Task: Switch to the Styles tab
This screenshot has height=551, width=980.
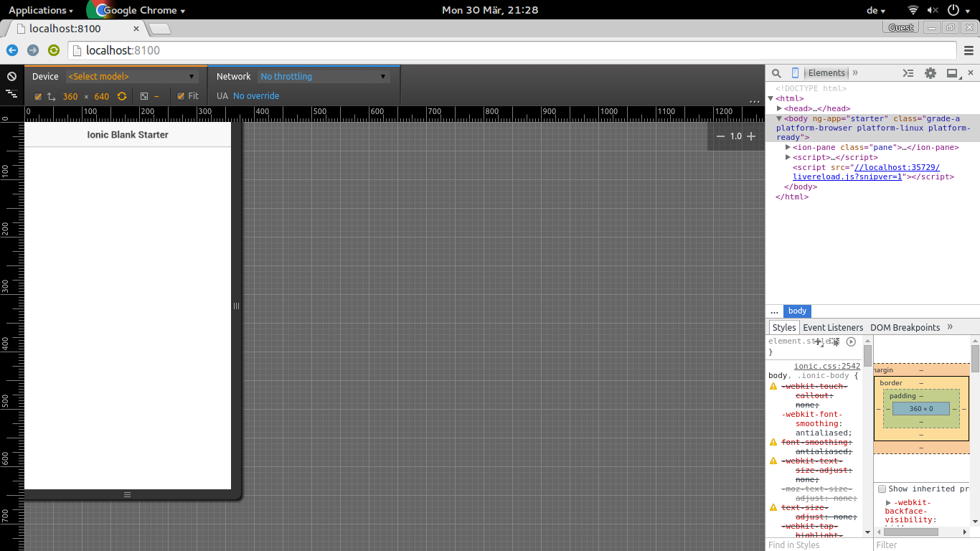Action: click(783, 327)
